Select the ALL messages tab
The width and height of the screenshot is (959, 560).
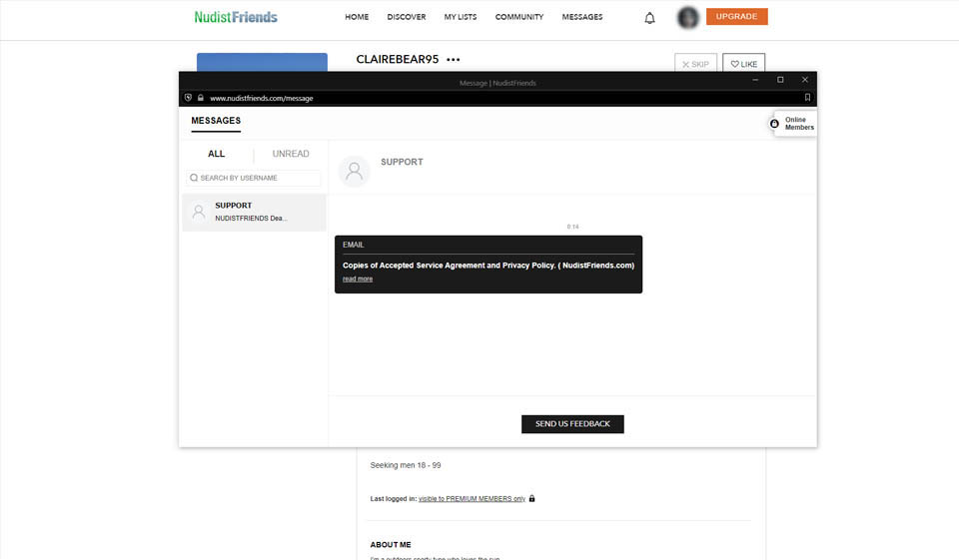217,154
